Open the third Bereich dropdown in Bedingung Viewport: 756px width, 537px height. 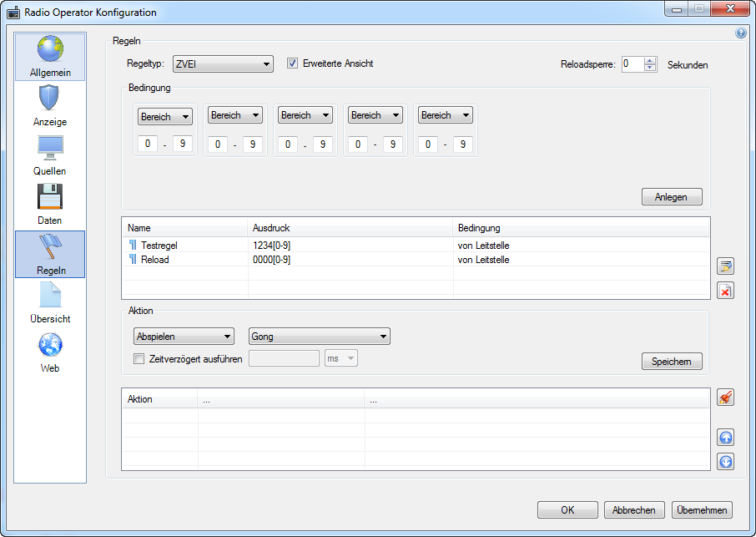[305, 114]
